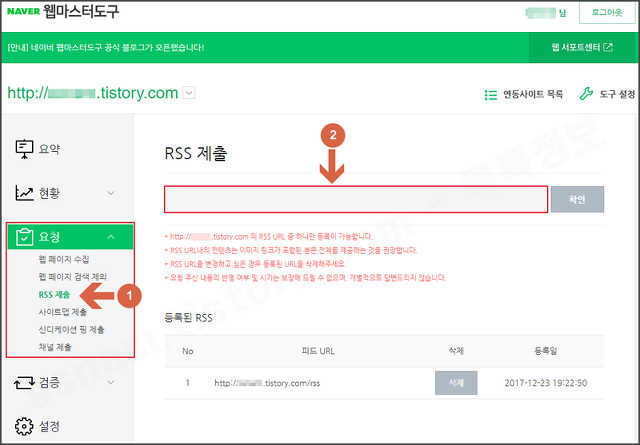The width and height of the screenshot is (640, 445).
Task: Click the 삭제 column header
Action: click(456, 351)
